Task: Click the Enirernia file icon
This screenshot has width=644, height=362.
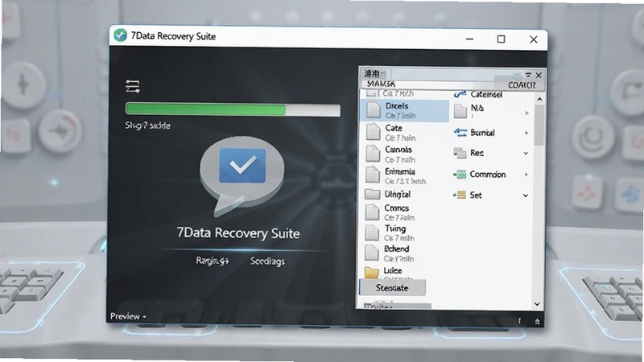Action: [x=373, y=175]
